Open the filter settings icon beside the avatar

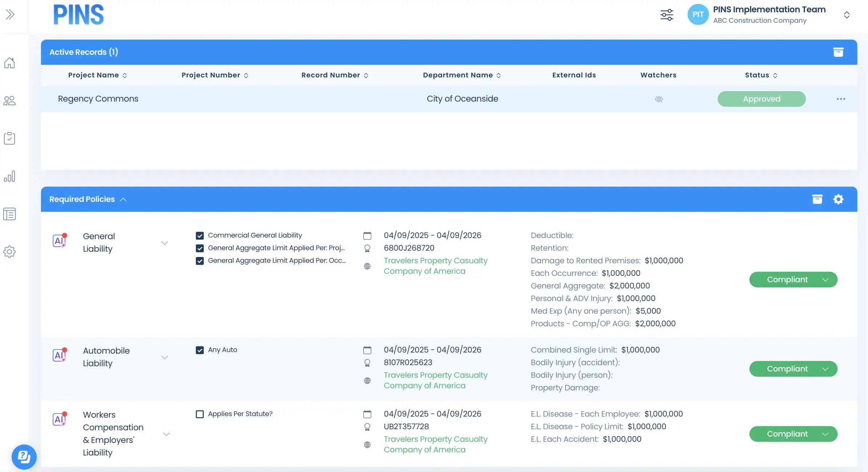click(x=667, y=15)
